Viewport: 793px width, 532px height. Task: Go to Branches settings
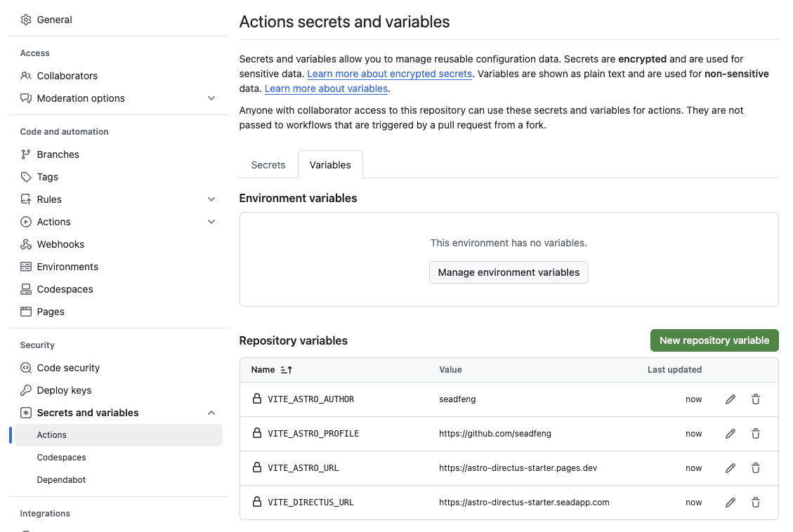pyautogui.click(x=58, y=154)
